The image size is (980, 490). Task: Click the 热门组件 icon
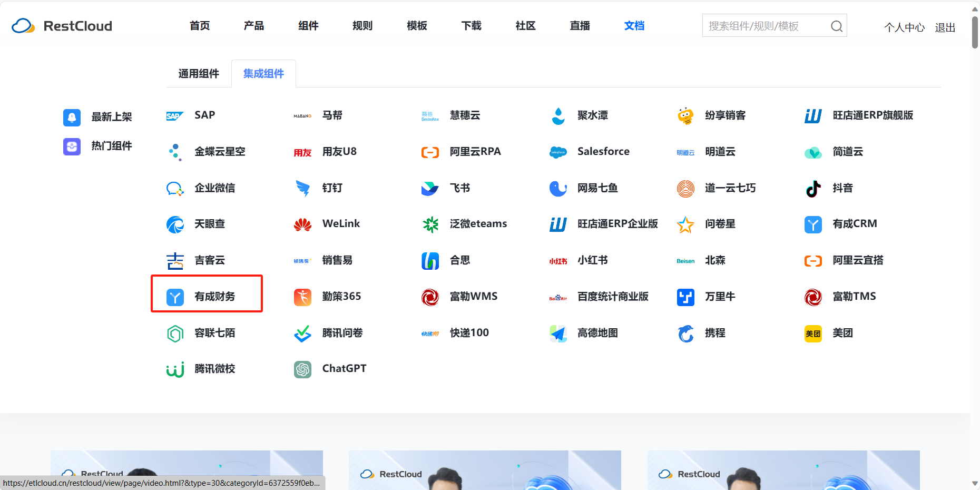pyautogui.click(x=72, y=146)
